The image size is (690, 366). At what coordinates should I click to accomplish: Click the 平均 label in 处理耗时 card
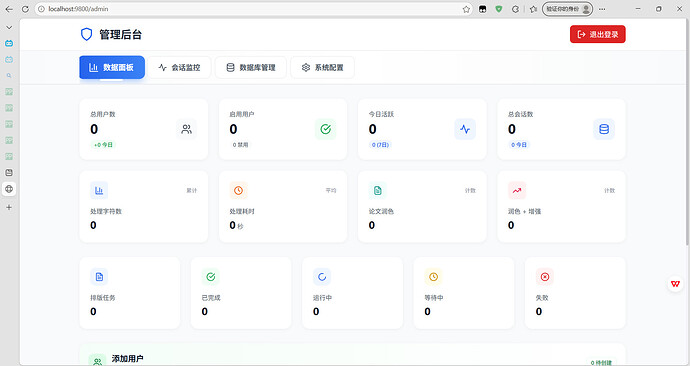click(x=331, y=190)
